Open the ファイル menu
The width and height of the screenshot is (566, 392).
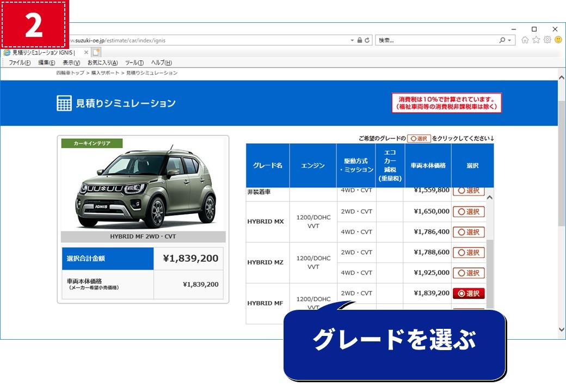click(x=20, y=63)
